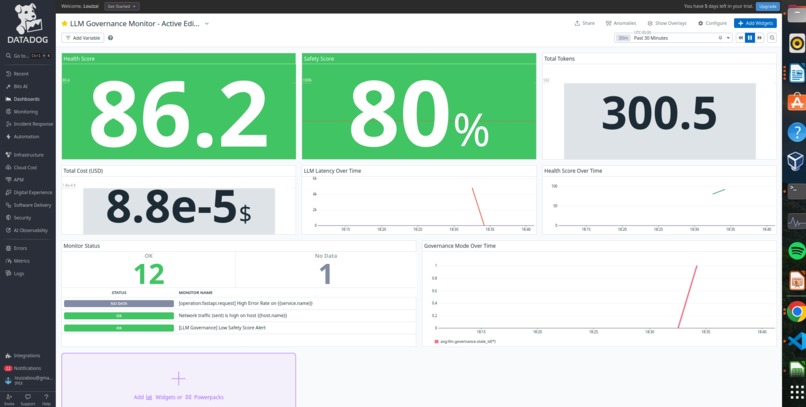Click the help icon beside Add Variable
This screenshot has height=407, width=806.
coord(111,38)
